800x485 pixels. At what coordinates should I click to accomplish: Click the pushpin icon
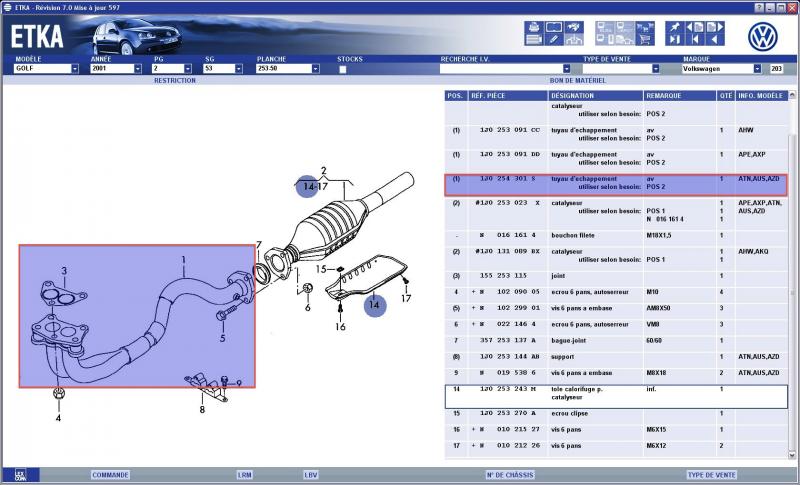point(674,27)
